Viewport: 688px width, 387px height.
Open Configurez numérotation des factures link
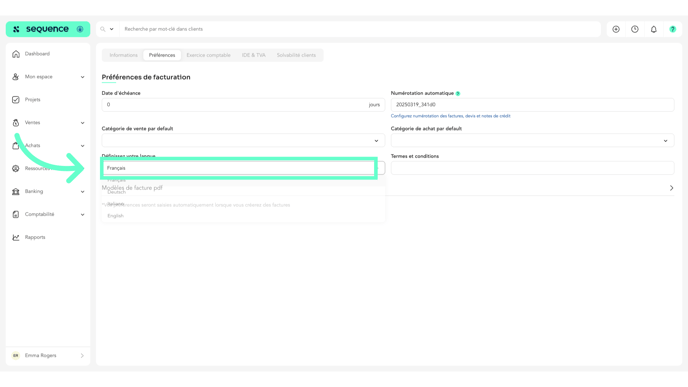[451, 116]
